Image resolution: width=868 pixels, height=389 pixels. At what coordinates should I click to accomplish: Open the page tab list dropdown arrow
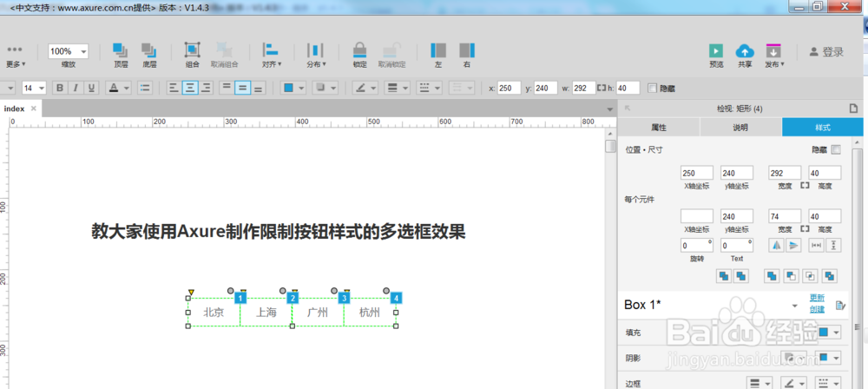click(x=610, y=109)
